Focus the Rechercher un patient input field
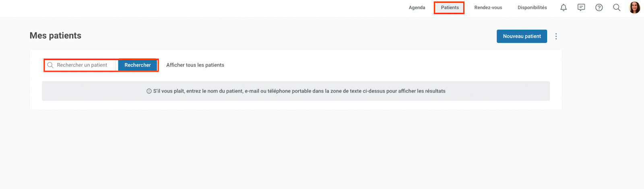Image resolution: width=644 pixels, height=189 pixels. (81, 65)
